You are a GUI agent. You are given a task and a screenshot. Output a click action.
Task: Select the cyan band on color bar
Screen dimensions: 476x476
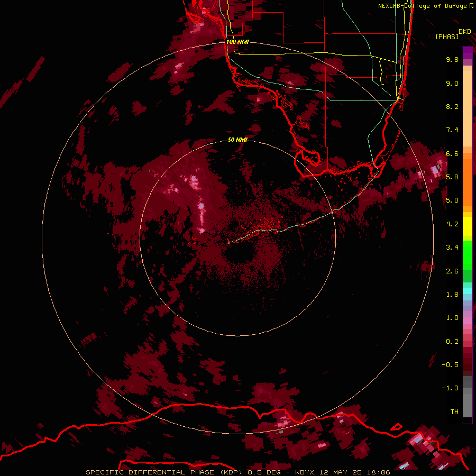point(467,291)
